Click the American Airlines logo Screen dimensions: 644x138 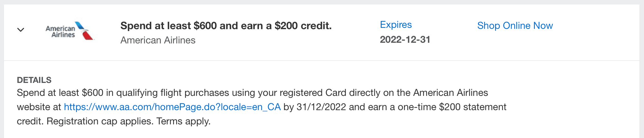(69, 31)
